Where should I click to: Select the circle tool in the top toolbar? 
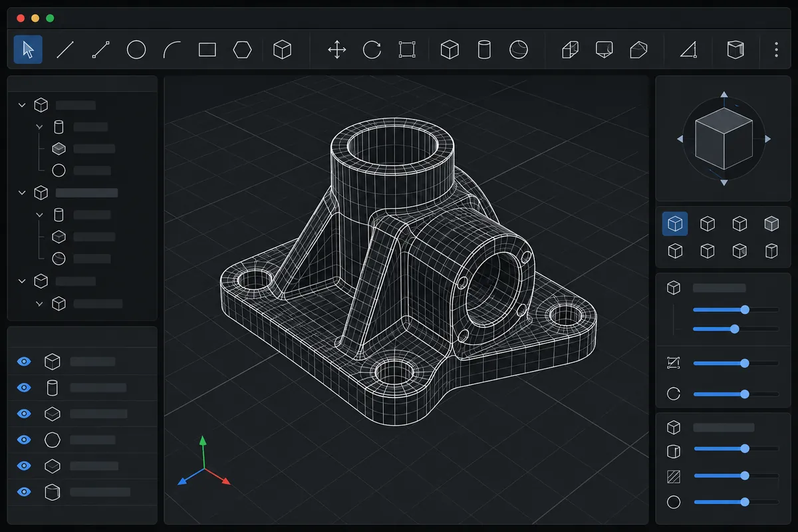click(x=136, y=49)
